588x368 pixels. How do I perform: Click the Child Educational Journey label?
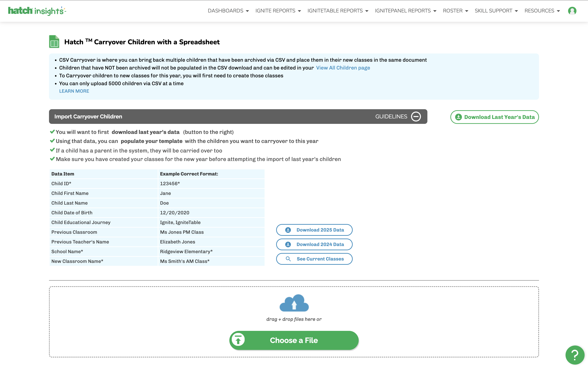[x=104, y=223]
